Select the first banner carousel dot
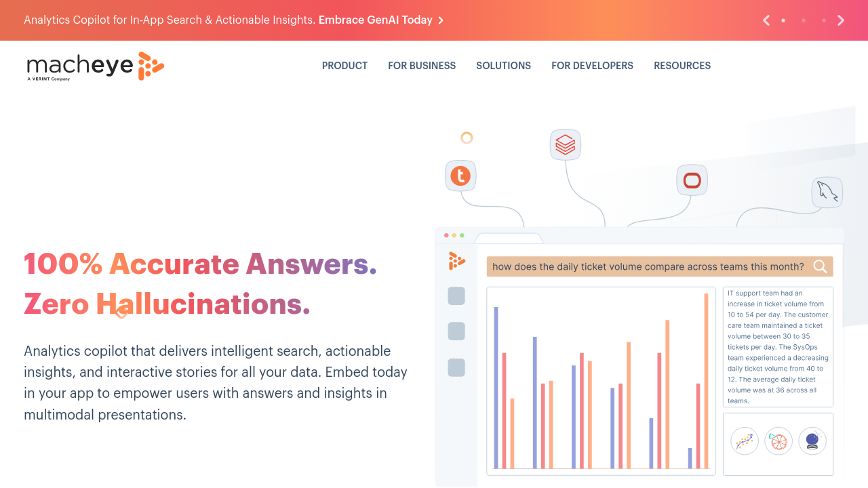This screenshot has width=868, height=488. coord(783,20)
